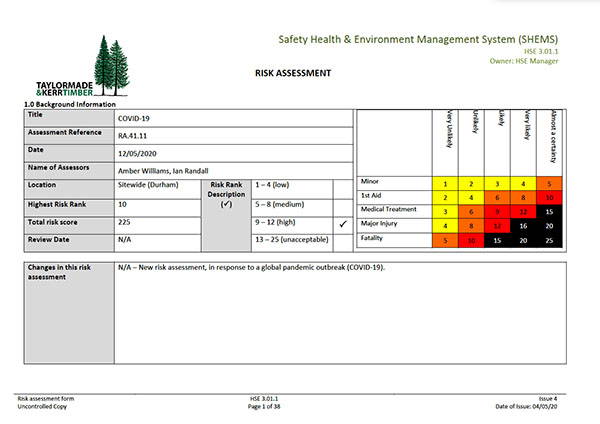Click the 'Date' label cell
The height and width of the screenshot is (424, 600).
[69, 153]
